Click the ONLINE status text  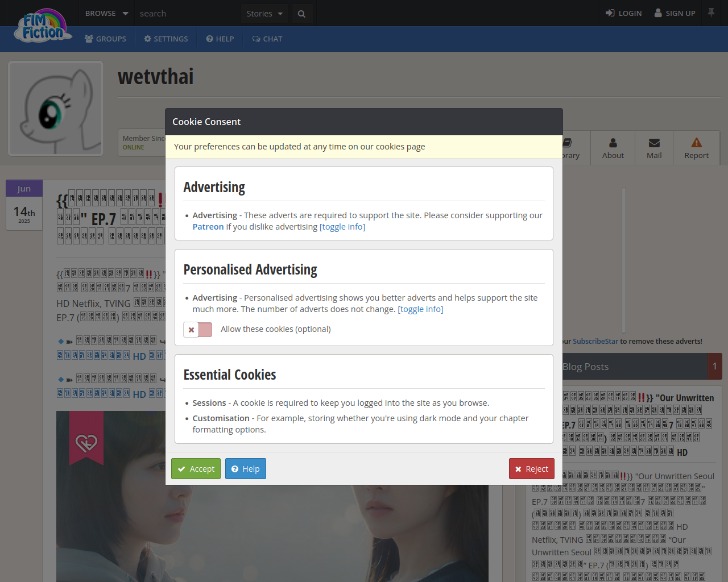pyautogui.click(x=134, y=147)
